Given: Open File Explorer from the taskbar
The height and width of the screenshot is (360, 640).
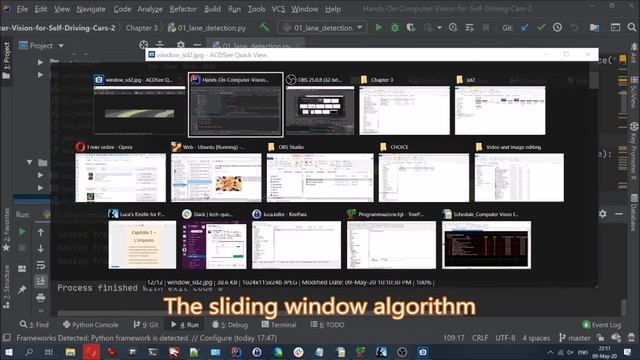Looking at the screenshot, I should [70, 352].
